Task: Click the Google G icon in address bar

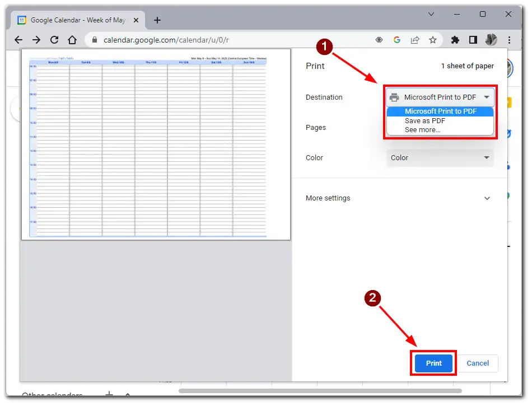Action: pos(397,40)
